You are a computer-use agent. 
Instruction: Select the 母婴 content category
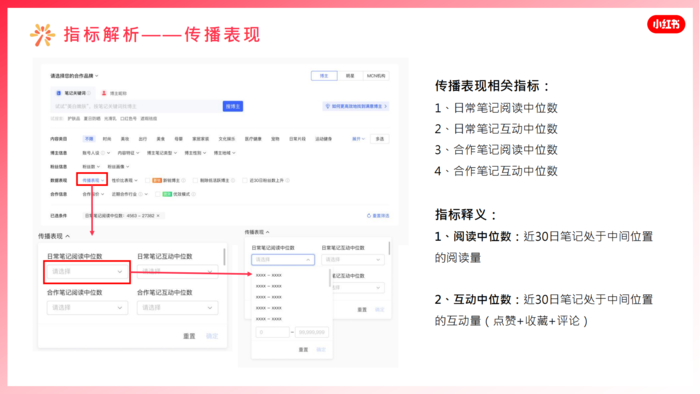(178, 139)
